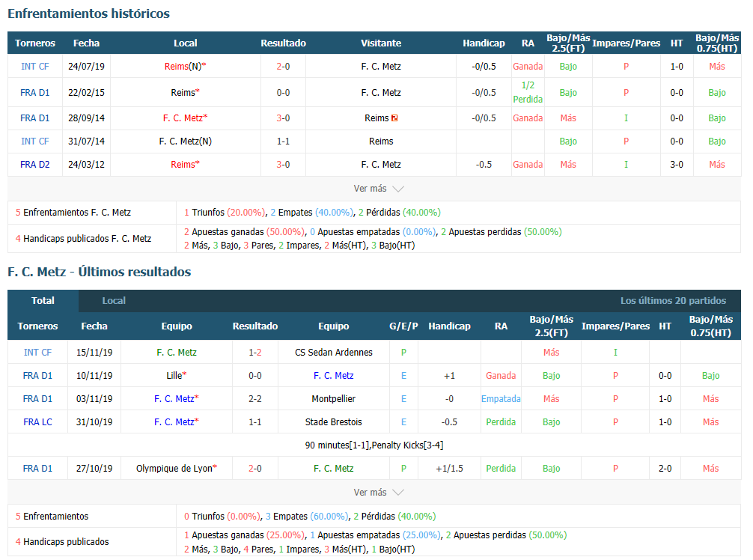Viewport: 753px width, 560px height.
Task: Open INT CF tournament link for 15/11/19
Action: click(37, 352)
